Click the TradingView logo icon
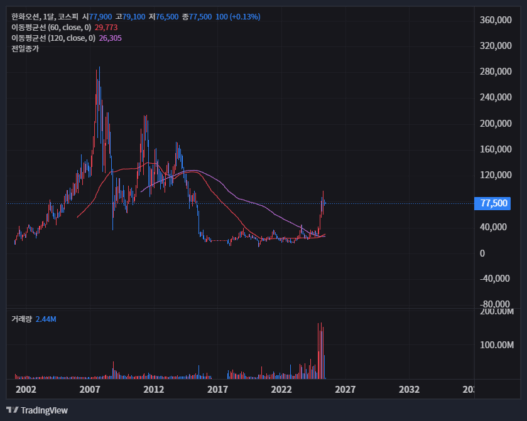This screenshot has width=527, height=421. pos(12,410)
